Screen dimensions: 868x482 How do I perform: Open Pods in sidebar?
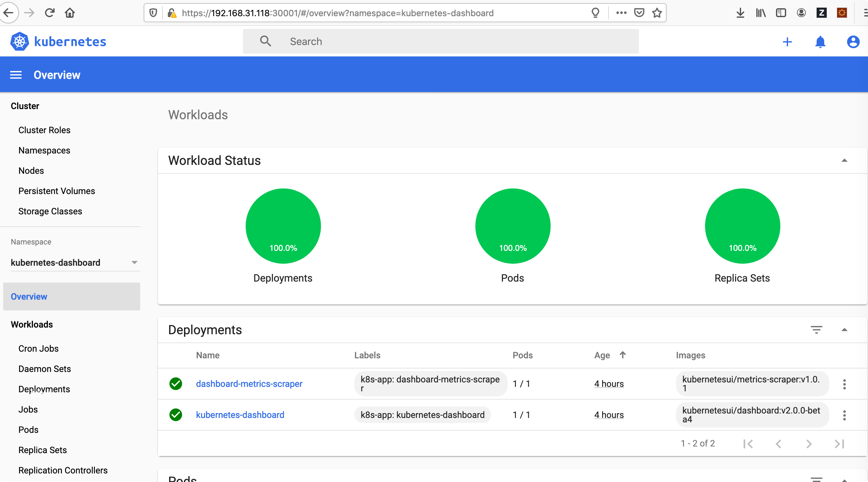[28, 429]
